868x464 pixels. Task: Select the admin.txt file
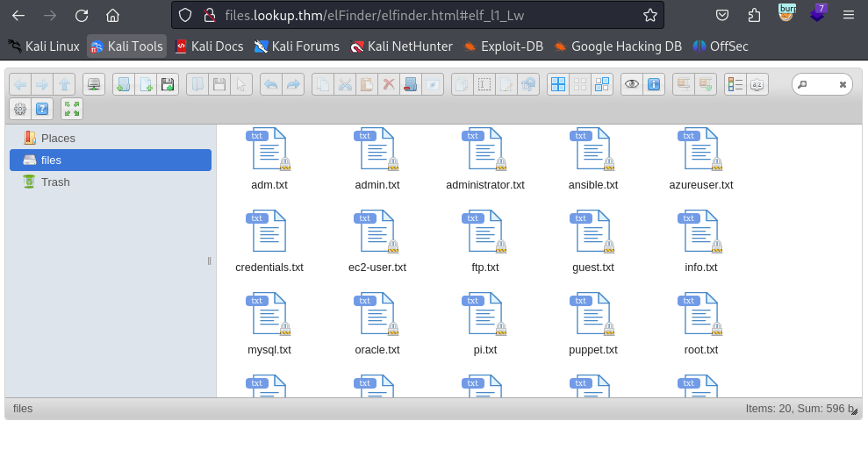(377, 160)
